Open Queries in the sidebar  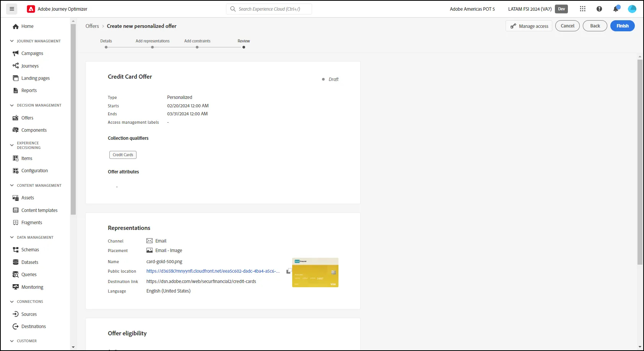point(24,275)
